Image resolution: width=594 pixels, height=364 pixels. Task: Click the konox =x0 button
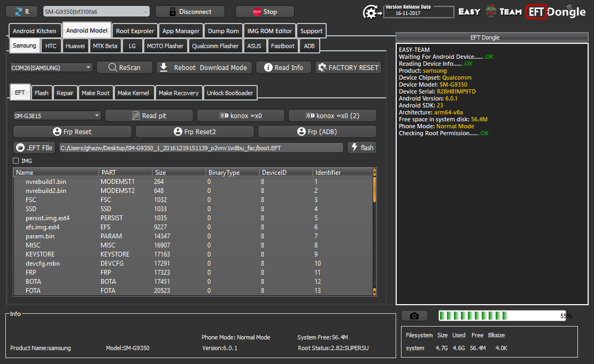pyautogui.click(x=241, y=115)
